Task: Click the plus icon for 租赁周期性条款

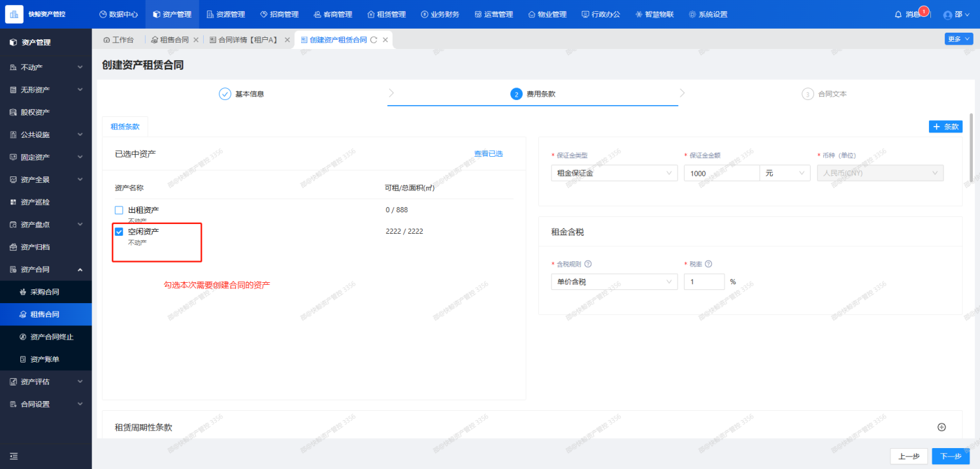Action: click(x=941, y=427)
